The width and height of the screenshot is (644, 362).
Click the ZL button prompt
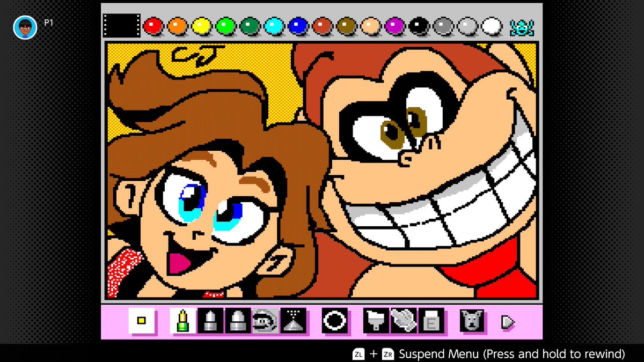pos(358,354)
